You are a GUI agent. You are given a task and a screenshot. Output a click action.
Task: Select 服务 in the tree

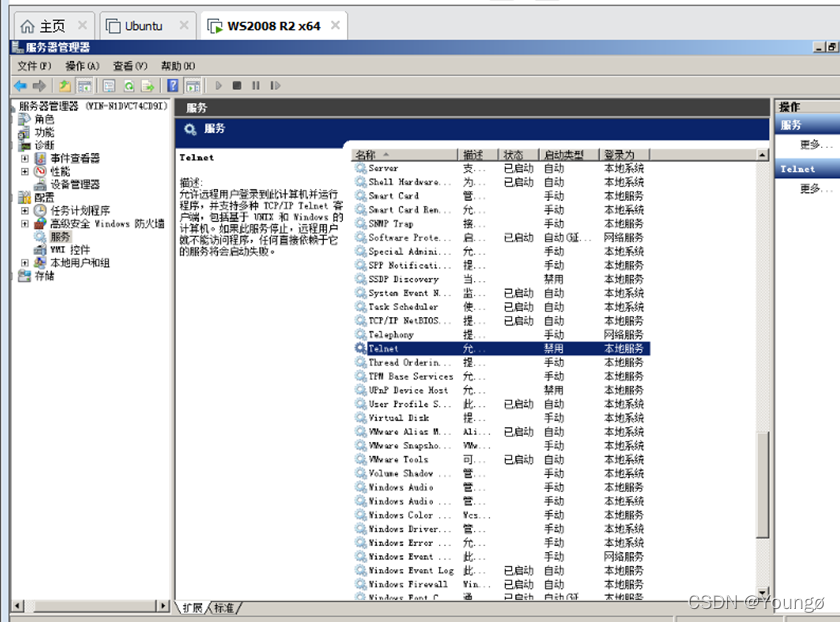(61, 236)
